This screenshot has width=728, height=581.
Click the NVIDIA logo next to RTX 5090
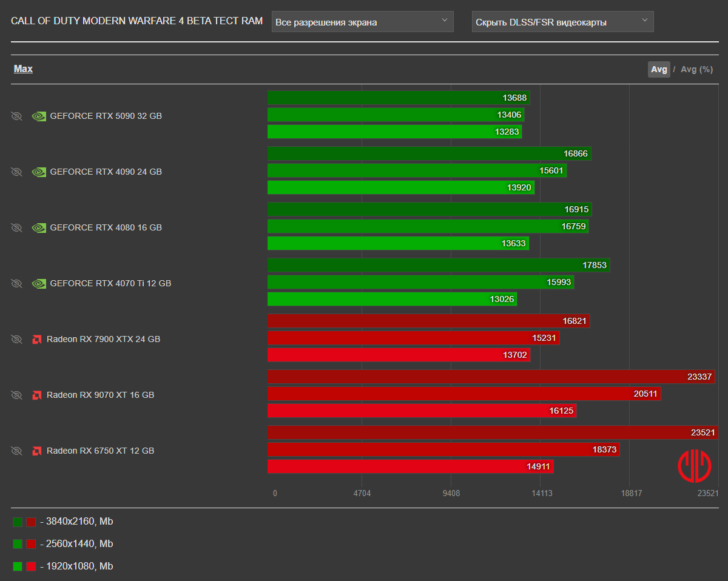pyautogui.click(x=39, y=116)
